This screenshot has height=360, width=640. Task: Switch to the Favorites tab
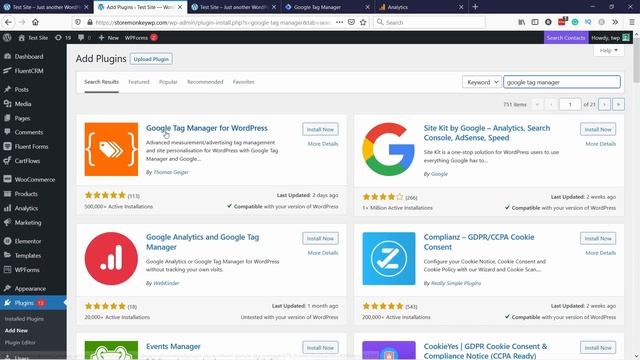[x=243, y=82]
